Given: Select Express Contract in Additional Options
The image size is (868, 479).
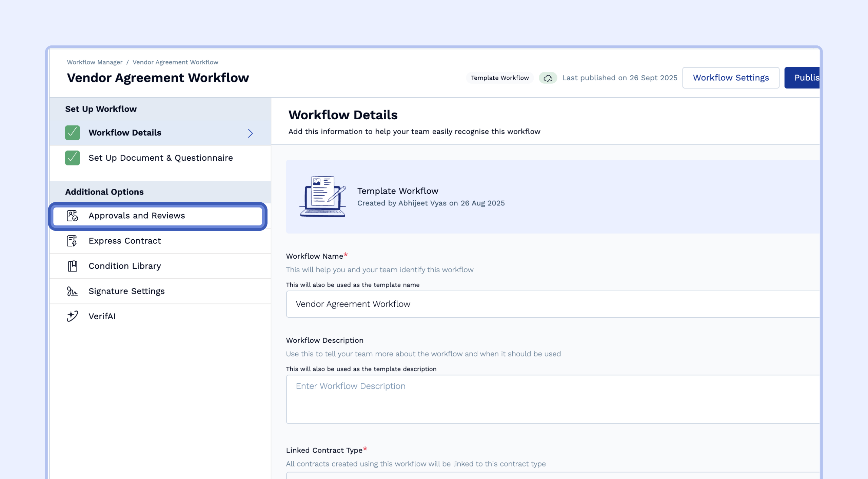Looking at the screenshot, I should [125, 241].
